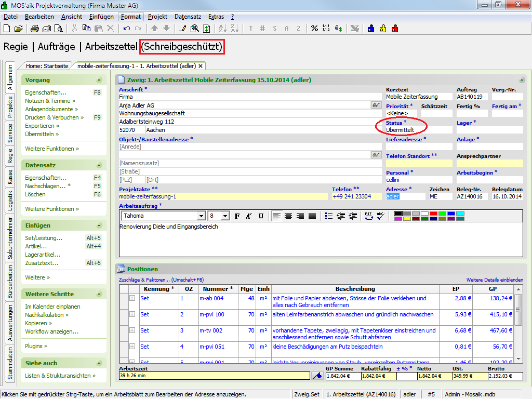Collapse the Vorgang sidebar section
The image size is (532, 399).
(x=99, y=81)
